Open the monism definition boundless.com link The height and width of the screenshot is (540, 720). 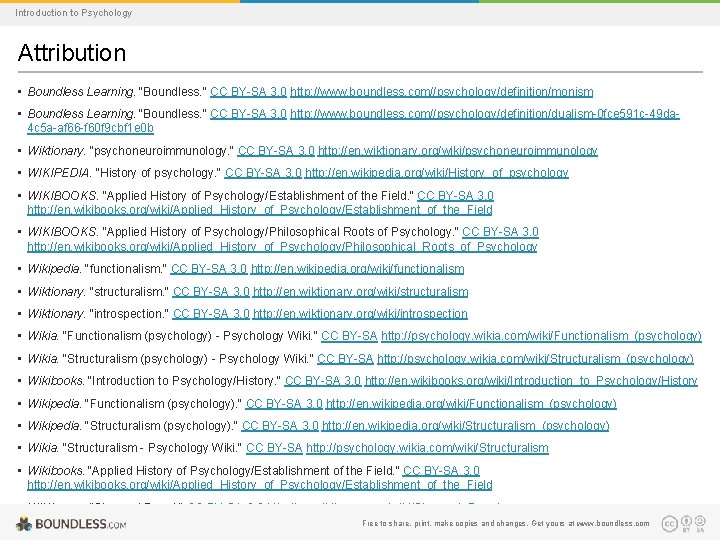(442, 92)
